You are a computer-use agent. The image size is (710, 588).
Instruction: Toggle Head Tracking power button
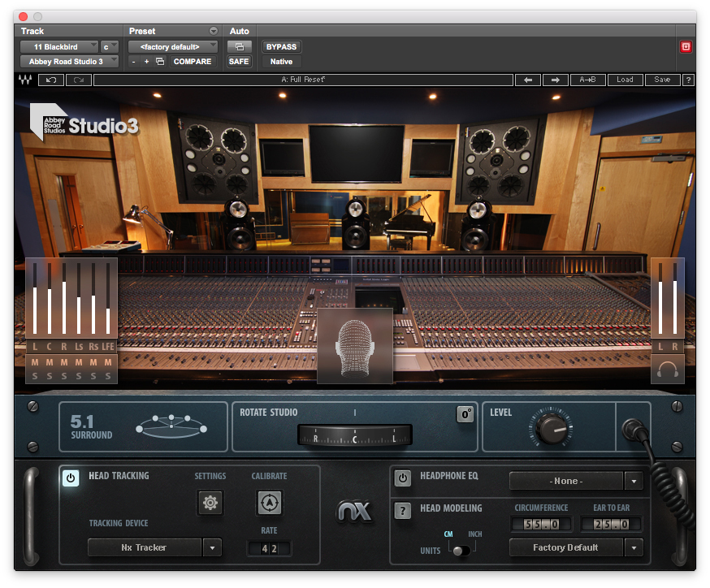[71, 478]
